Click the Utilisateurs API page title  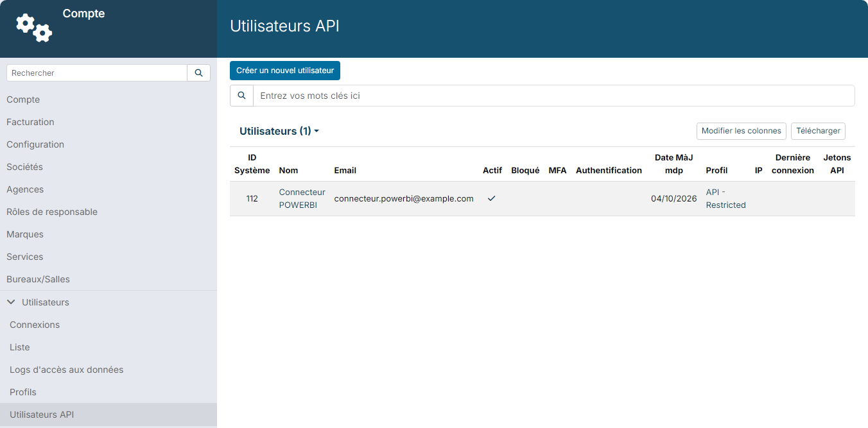284,26
